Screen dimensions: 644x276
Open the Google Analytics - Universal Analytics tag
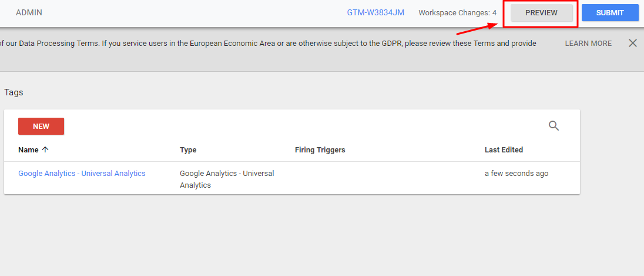(x=82, y=173)
